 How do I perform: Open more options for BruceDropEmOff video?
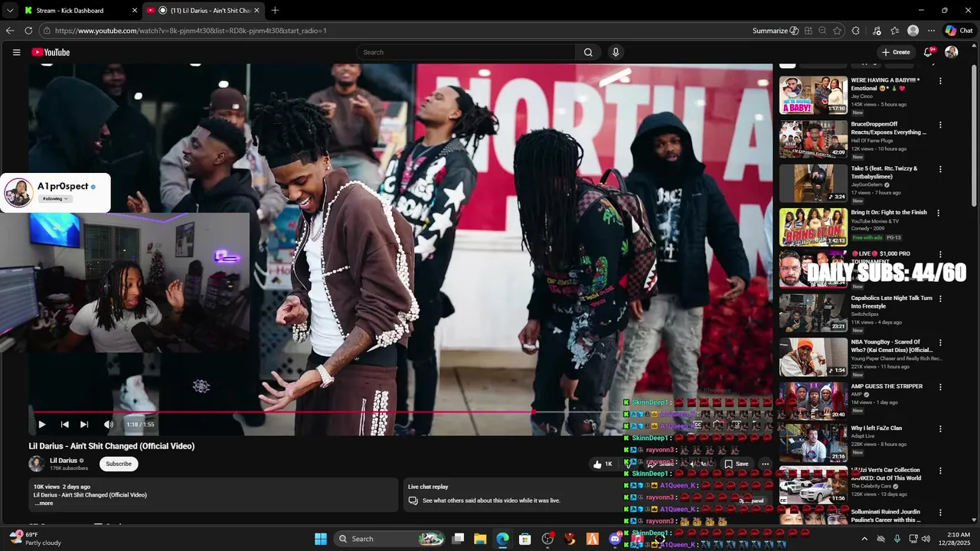[x=940, y=125]
